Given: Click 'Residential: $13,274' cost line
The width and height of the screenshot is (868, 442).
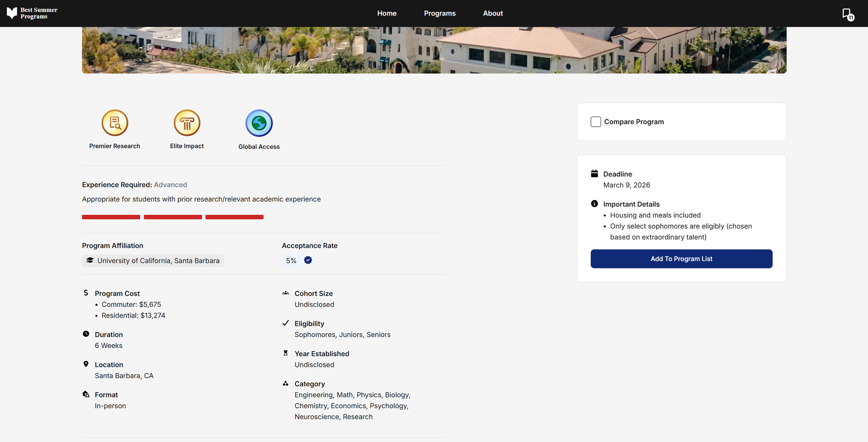Looking at the screenshot, I should click(x=133, y=315).
